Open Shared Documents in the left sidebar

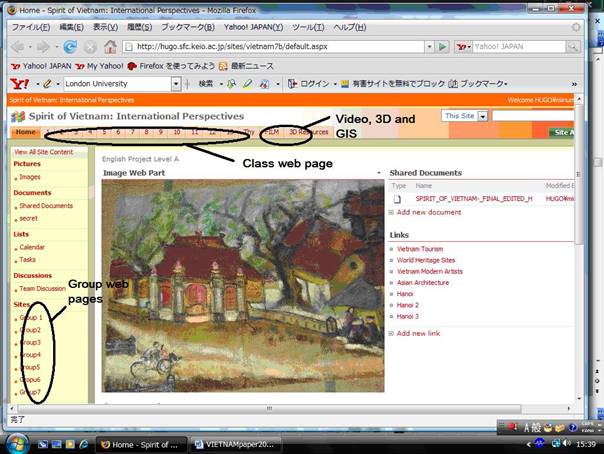click(x=46, y=206)
